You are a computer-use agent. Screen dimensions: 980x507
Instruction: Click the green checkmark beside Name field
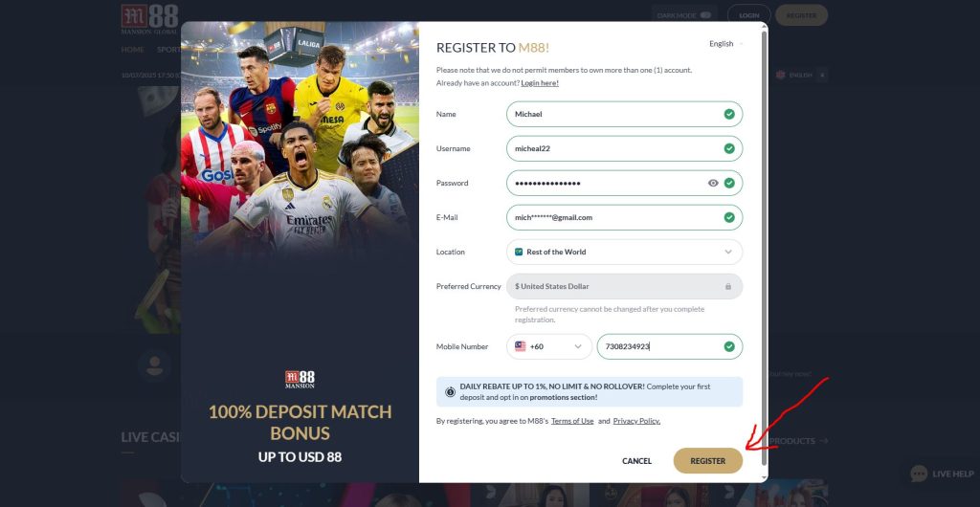point(729,114)
